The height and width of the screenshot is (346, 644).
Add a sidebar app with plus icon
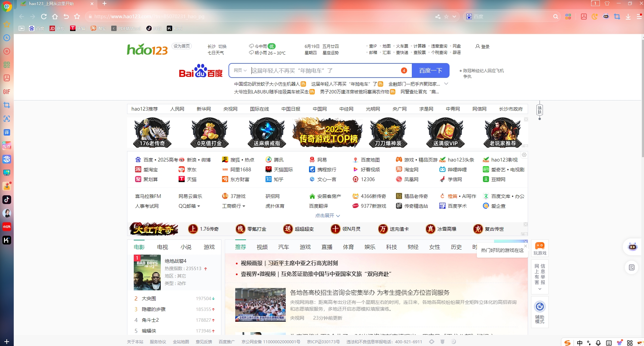point(7,342)
